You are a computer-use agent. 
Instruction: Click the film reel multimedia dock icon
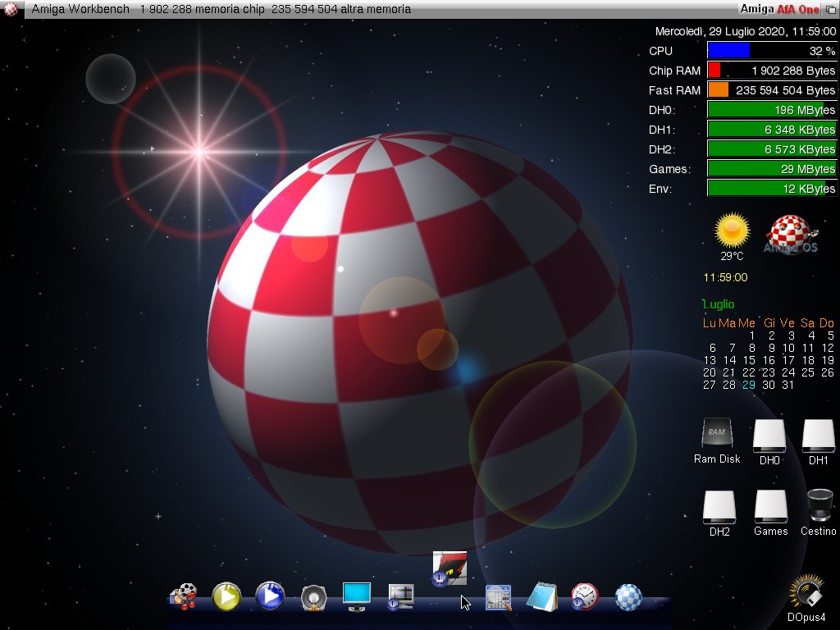pyautogui.click(x=184, y=596)
